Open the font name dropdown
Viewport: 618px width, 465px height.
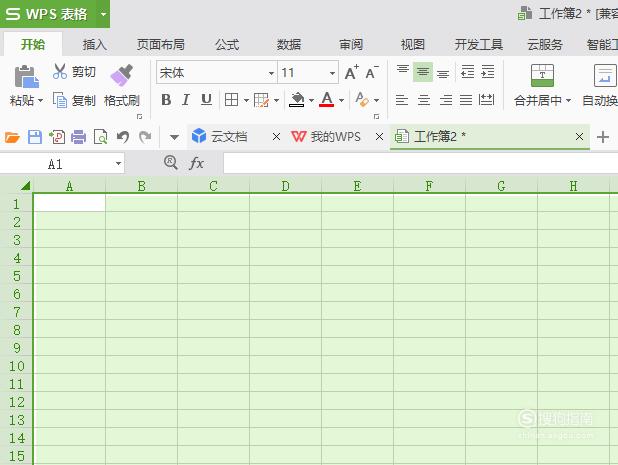click(x=271, y=73)
